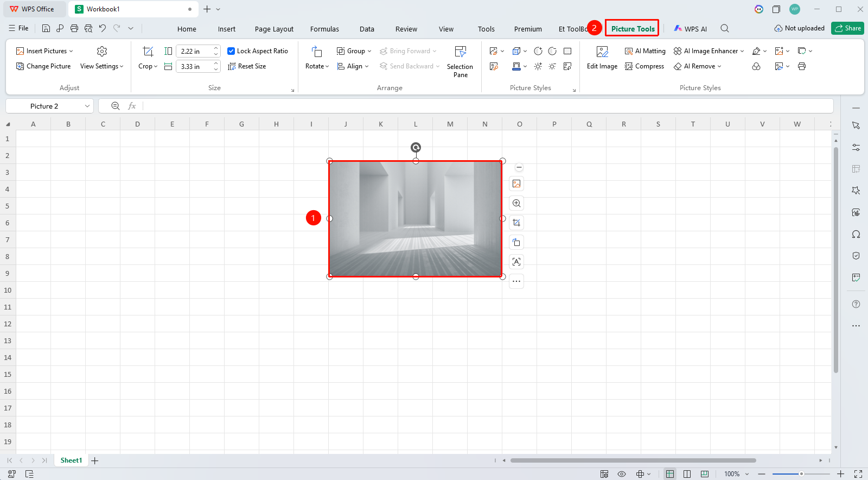Click the View Settings gear icon

(x=102, y=51)
